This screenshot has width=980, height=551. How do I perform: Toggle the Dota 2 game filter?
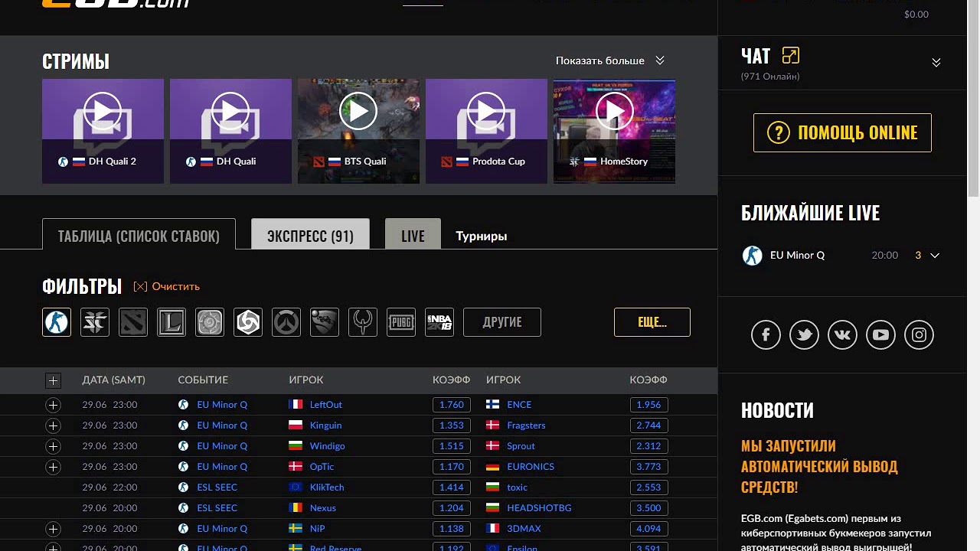133,322
